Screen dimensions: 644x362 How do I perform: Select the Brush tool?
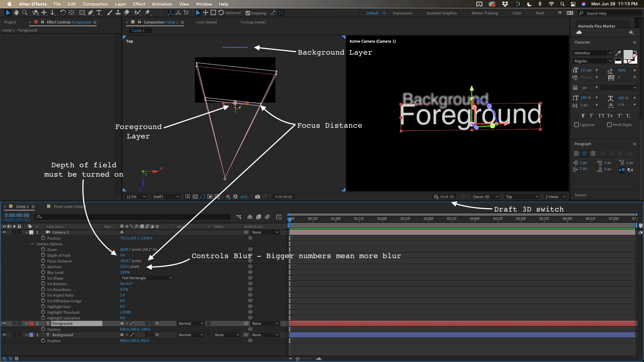coord(110,13)
